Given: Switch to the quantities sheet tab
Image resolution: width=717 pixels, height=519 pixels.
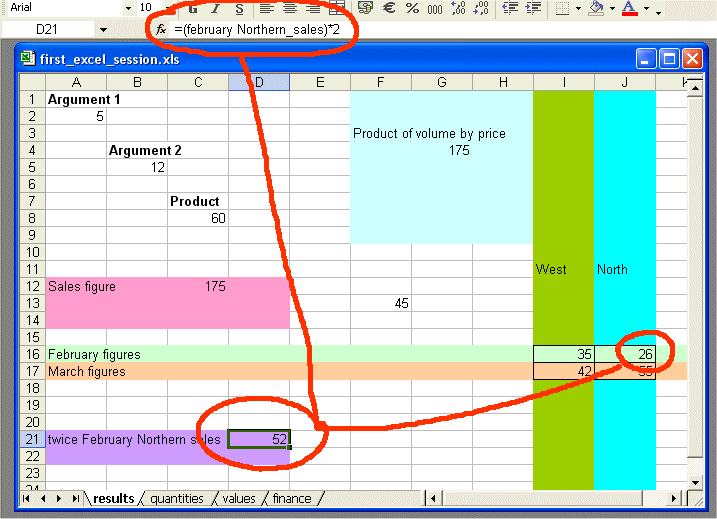Looking at the screenshot, I should click(x=176, y=498).
